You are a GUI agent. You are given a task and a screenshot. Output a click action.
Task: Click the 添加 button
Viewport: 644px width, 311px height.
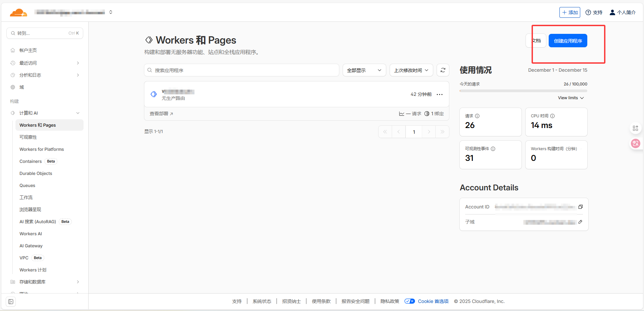coord(569,12)
